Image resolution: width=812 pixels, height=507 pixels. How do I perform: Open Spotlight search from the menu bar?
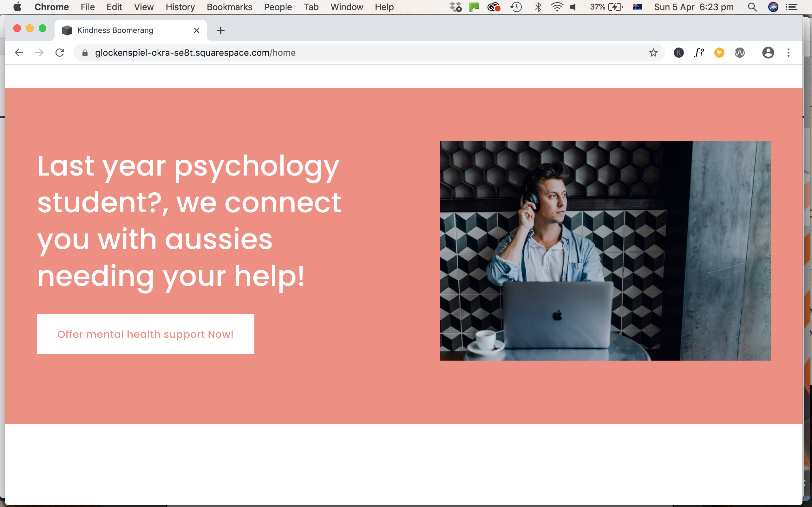[x=752, y=7]
